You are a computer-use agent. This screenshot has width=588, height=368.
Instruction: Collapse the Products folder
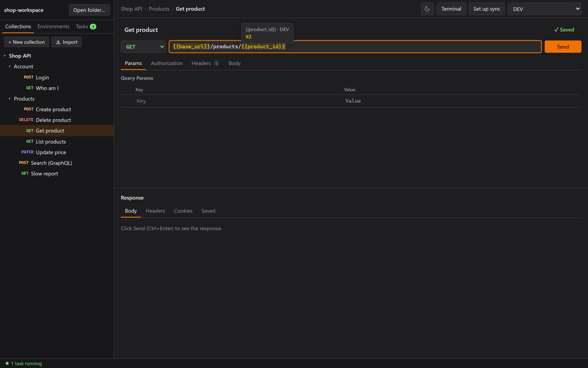9,99
